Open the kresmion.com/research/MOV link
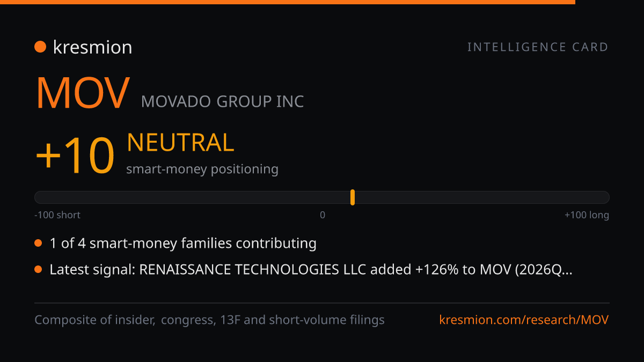Screen dimensions: 644x362 pyautogui.click(x=524, y=320)
